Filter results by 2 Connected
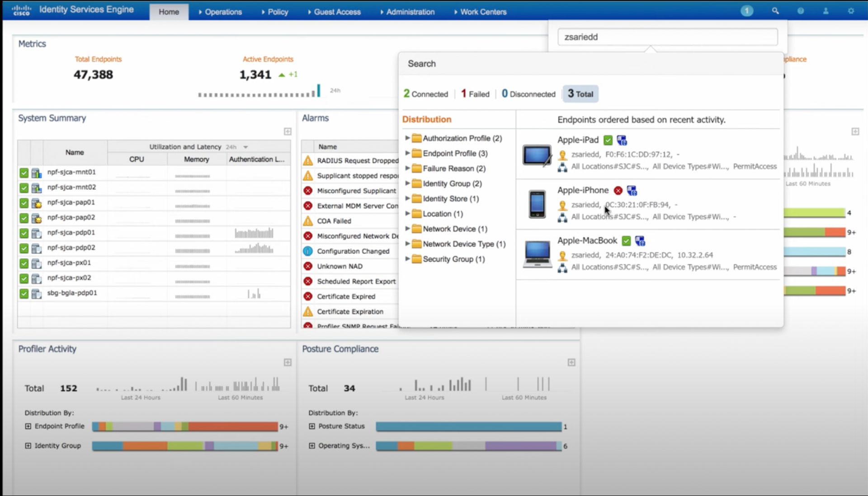 [x=425, y=94]
